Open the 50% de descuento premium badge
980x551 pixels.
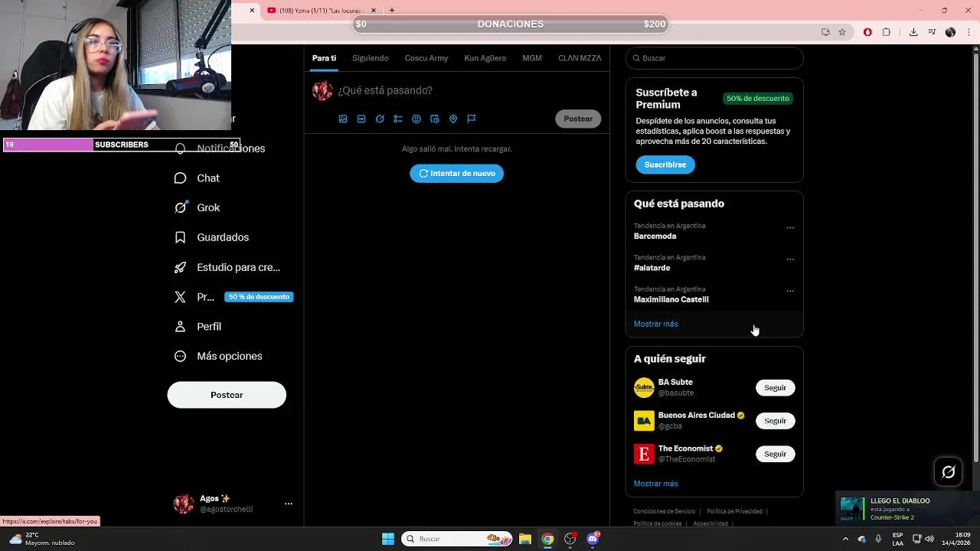(757, 98)
